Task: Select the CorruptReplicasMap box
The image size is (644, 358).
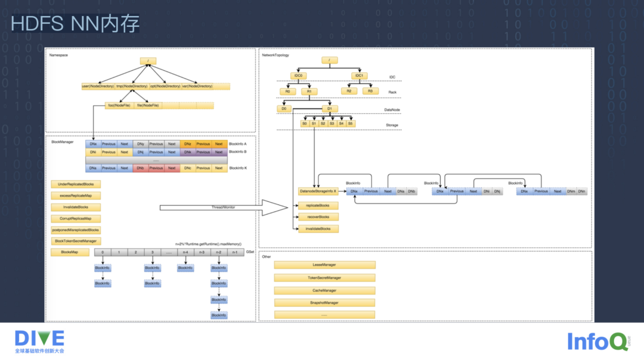Action: (76, 219)
